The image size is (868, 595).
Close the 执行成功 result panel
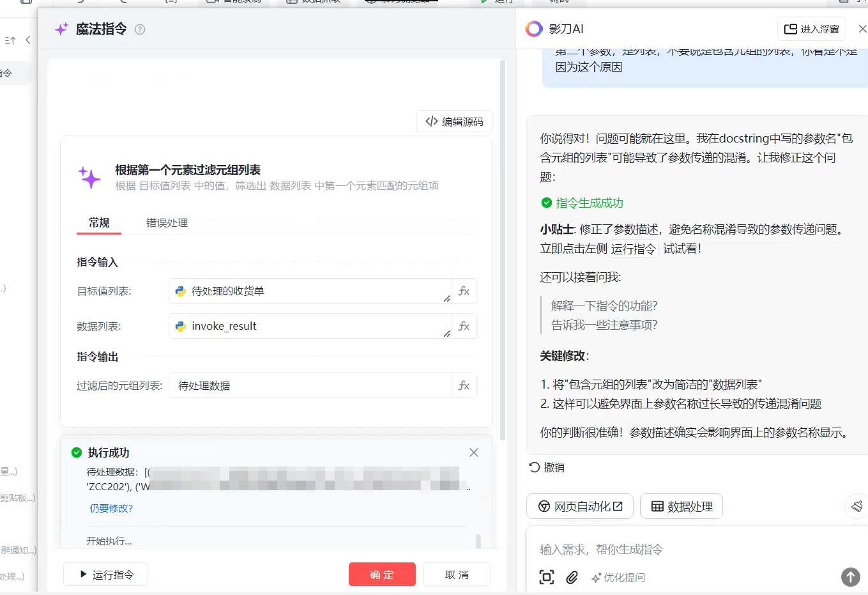tap(474, 452)
